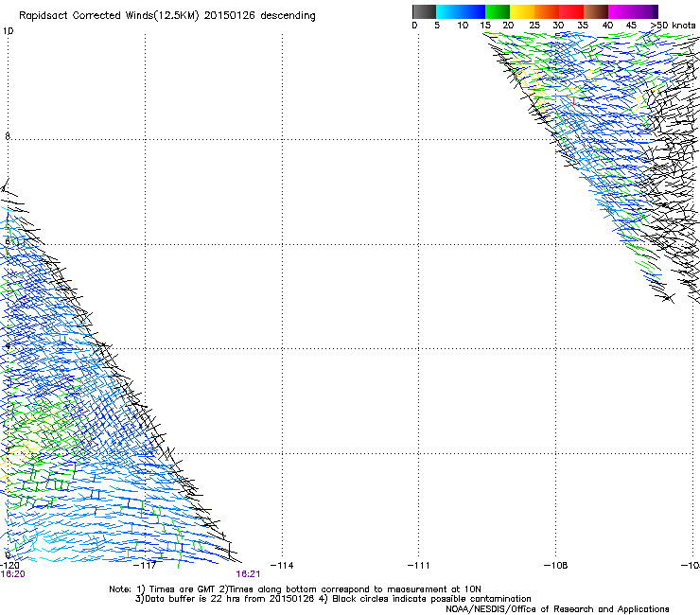Click the NOAA/NESDIS credit text

(557, 609)
